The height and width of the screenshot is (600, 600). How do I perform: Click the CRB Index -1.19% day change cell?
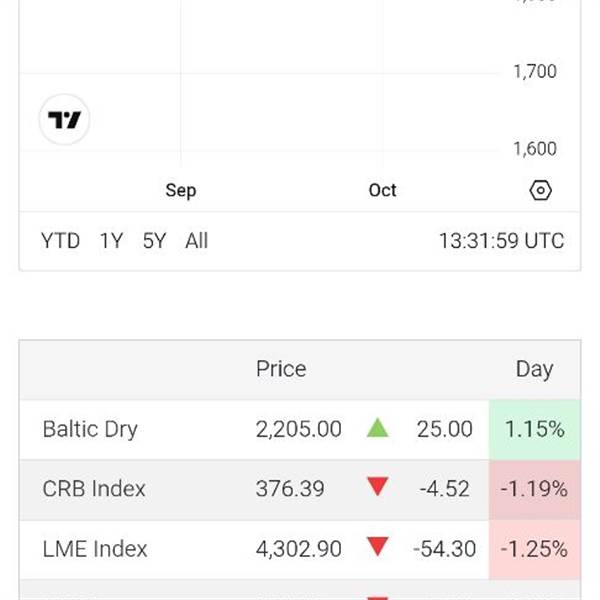tap(534, 489)
